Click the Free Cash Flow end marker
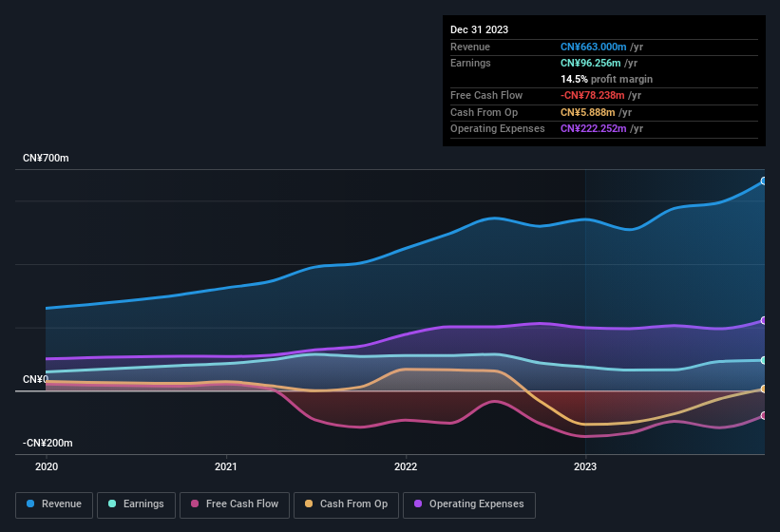Viewport: 780px width, 532px height. 764,416
